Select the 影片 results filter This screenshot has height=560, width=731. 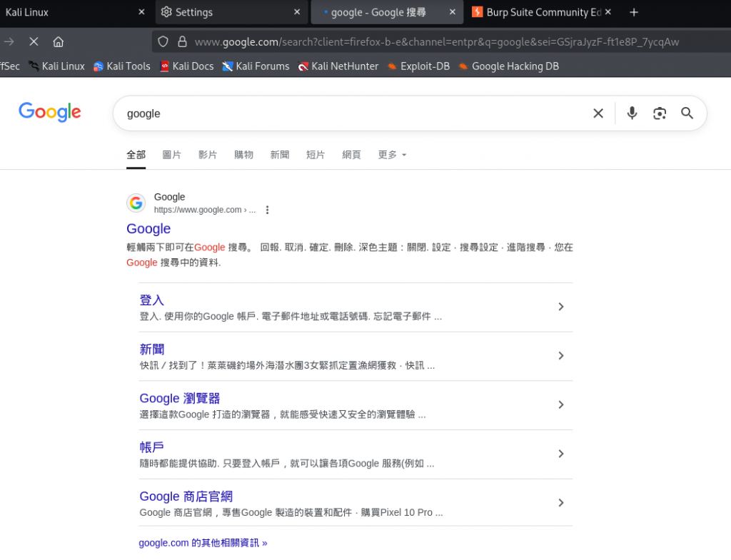208,155
